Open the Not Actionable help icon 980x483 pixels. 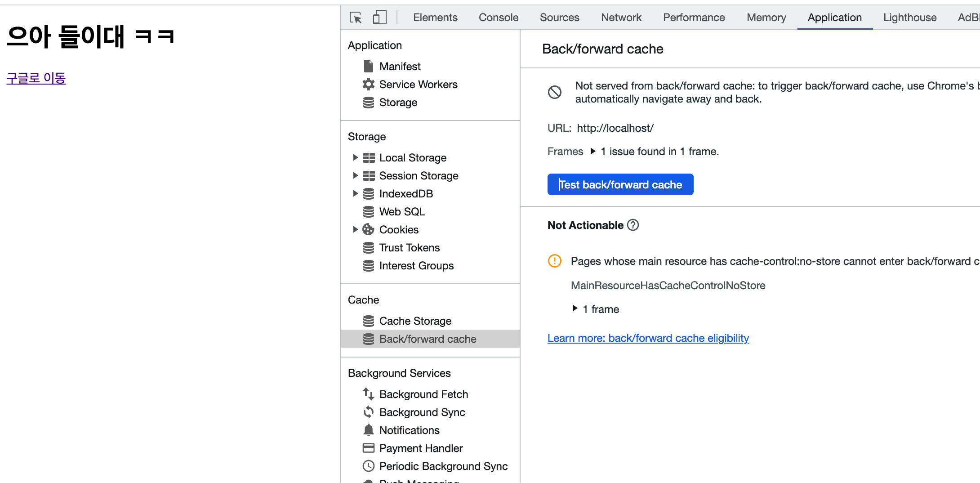tap(633, 225)
